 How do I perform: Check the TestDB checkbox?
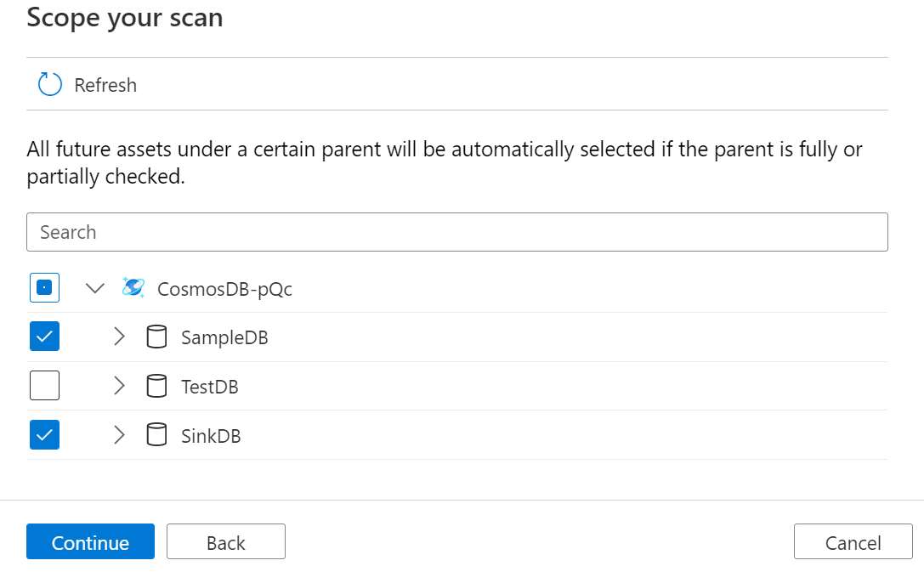[x=45, y=385]
